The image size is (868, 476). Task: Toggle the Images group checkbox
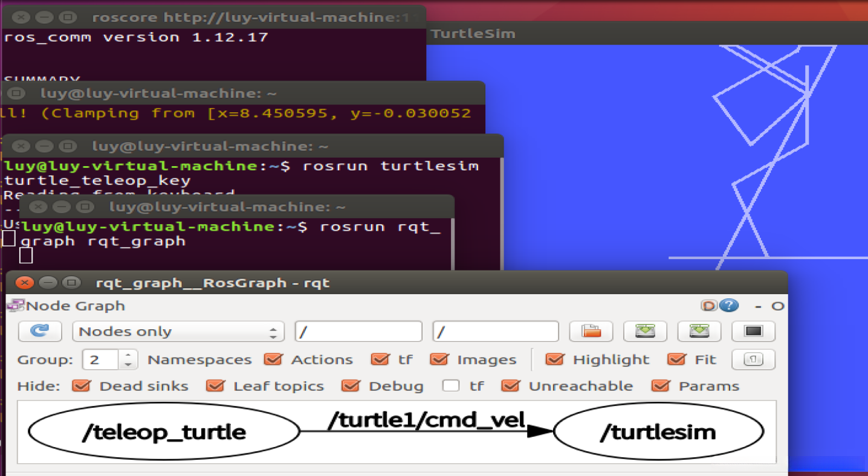click(x=439, y=359)
